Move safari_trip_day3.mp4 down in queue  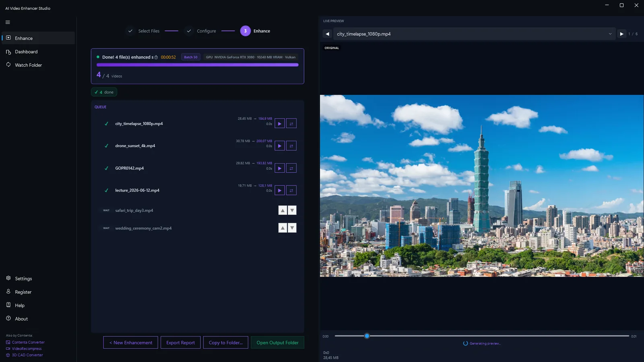coord(292,210)
